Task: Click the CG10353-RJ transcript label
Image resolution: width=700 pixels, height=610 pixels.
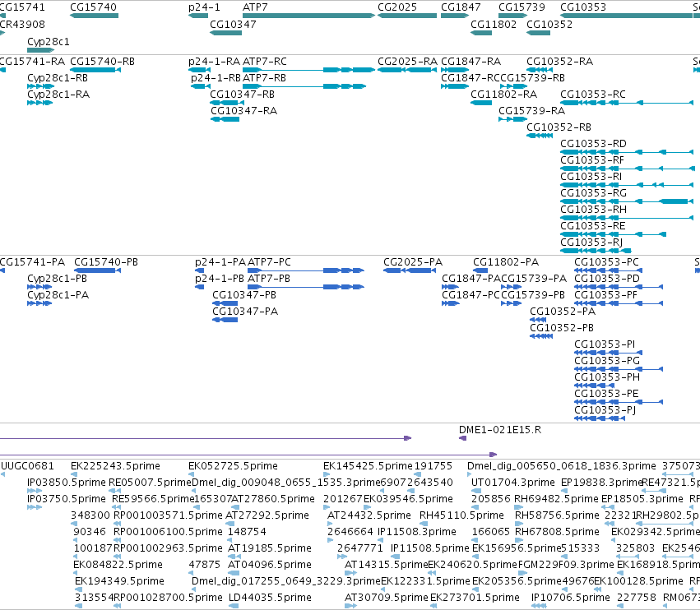Action: pyautogui.click(x=591, y=242)
